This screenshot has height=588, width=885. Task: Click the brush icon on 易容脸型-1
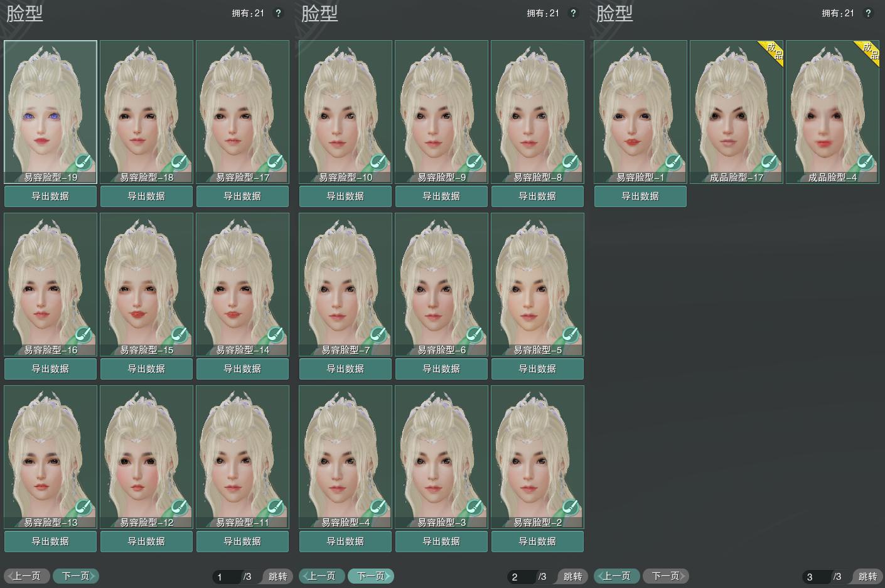pos(674,163)
